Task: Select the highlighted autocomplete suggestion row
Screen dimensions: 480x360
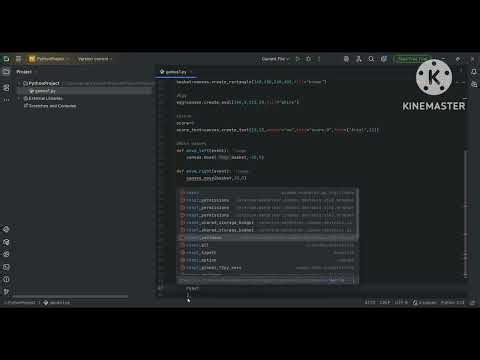Action: click(268, 238)
